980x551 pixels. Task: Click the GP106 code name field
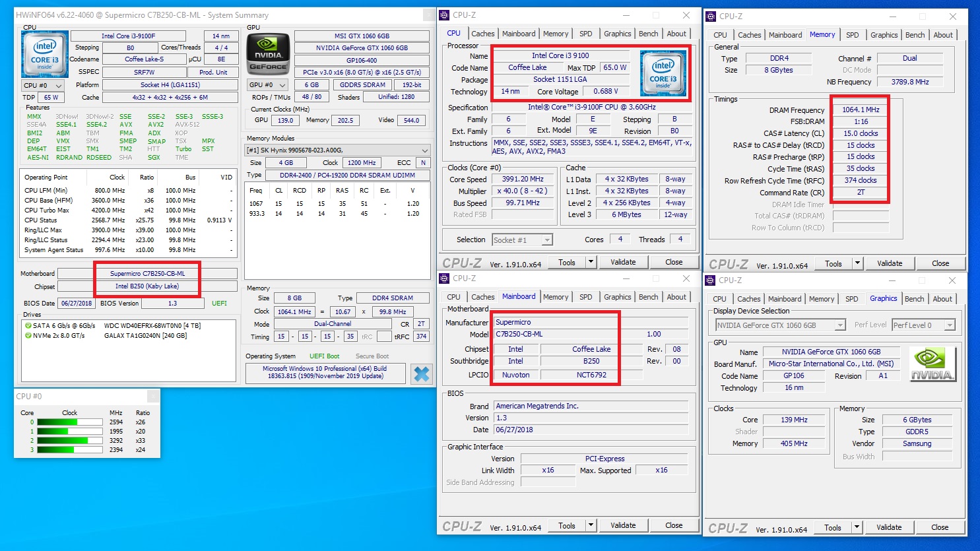[794, 375]
